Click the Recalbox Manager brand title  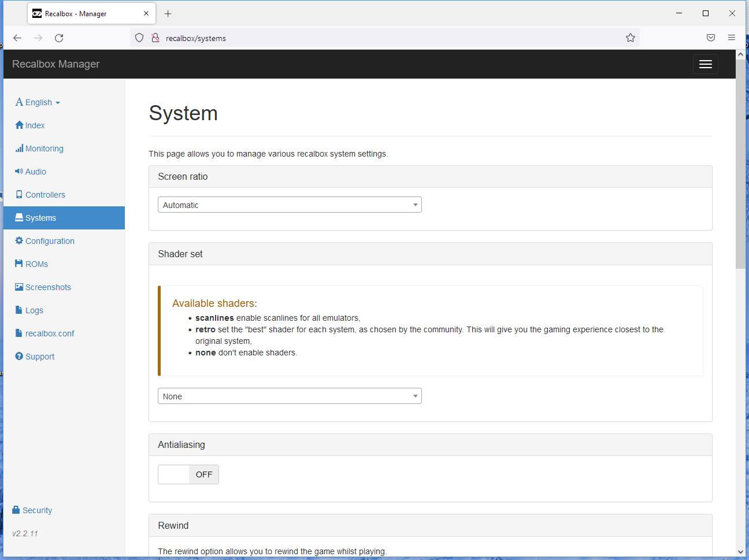56,64
